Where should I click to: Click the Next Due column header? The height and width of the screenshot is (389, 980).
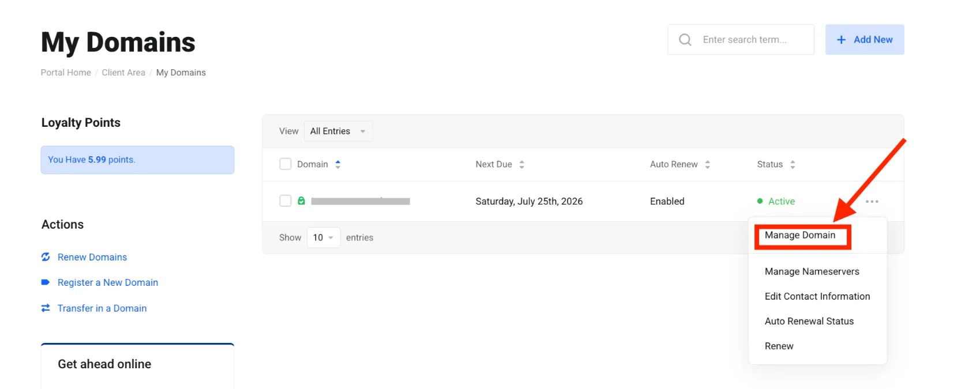(x=494, y=164)
